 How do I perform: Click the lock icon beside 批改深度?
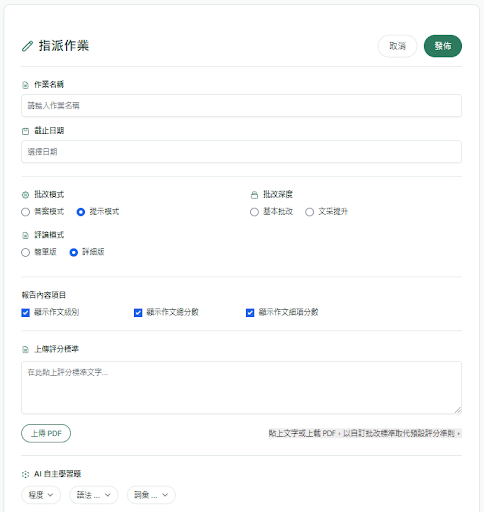click(254, 195)
